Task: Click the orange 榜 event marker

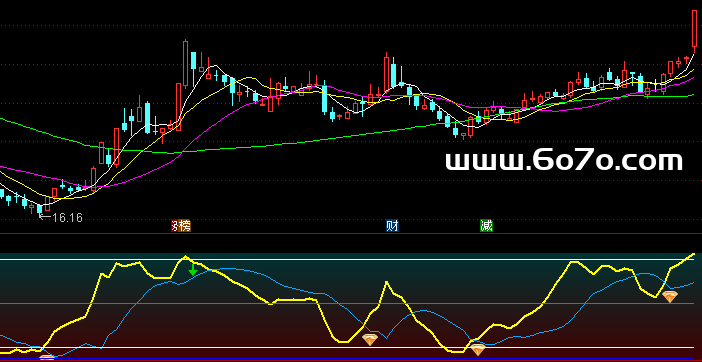Action: [x=185, y=226]
